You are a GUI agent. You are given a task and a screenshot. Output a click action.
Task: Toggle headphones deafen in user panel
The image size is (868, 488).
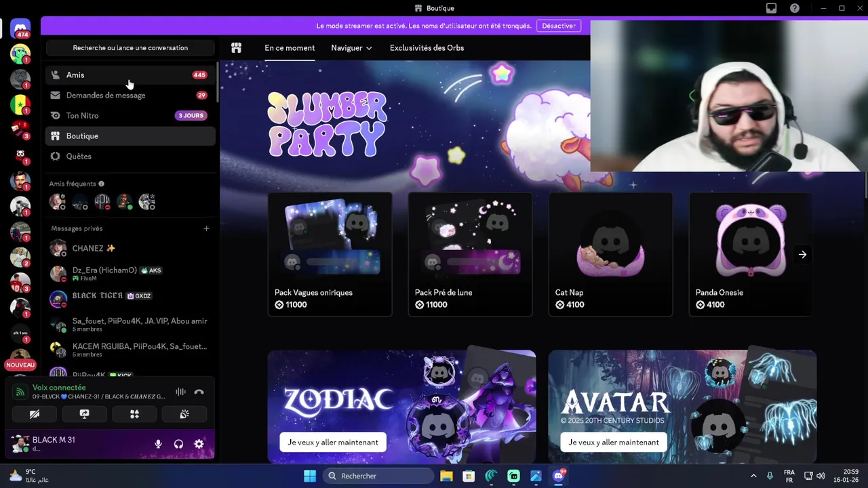[x=178, y=444]
